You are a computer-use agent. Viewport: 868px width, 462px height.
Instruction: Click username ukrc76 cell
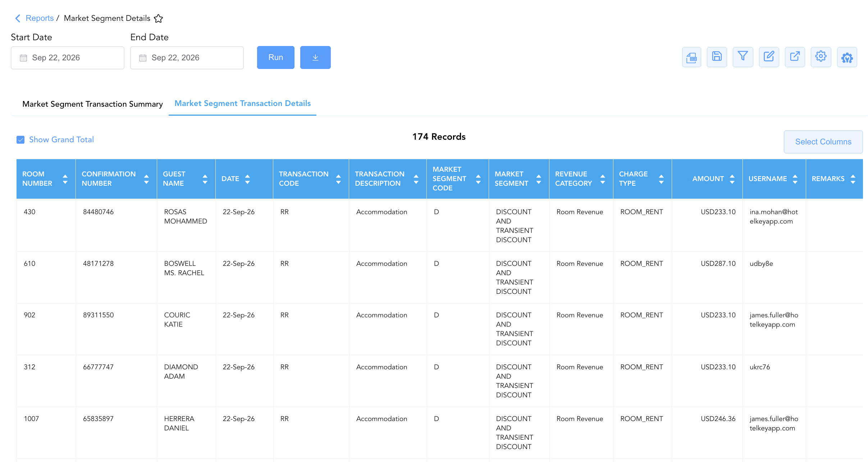pyautogui.click(x=760, y=367)
